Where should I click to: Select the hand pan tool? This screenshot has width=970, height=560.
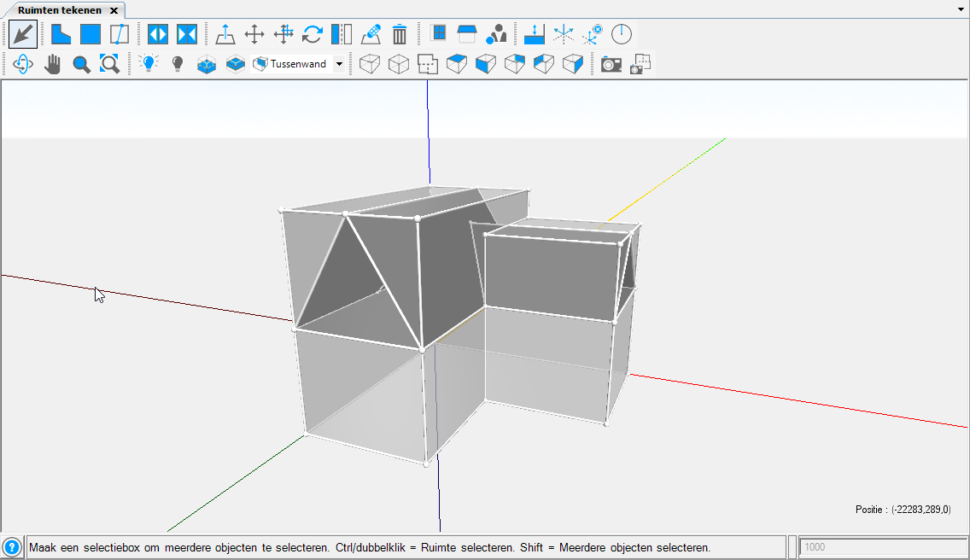pyautogui.click(x=53, y=64)
